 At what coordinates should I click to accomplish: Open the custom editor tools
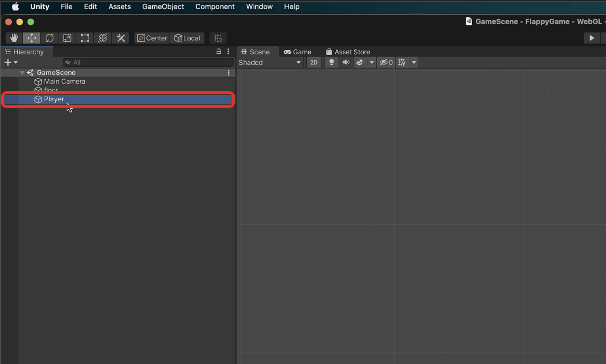121,38
